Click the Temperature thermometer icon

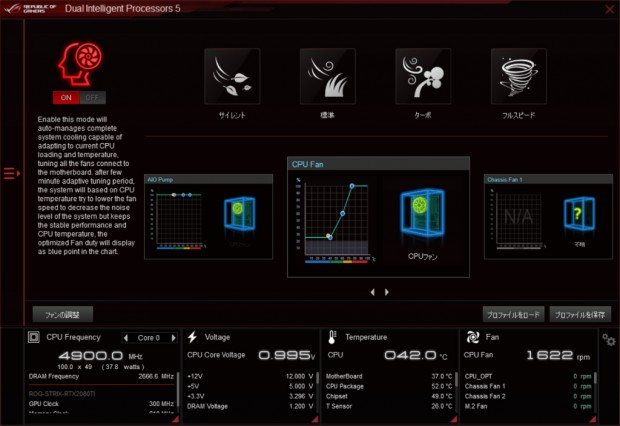[332, 337]
